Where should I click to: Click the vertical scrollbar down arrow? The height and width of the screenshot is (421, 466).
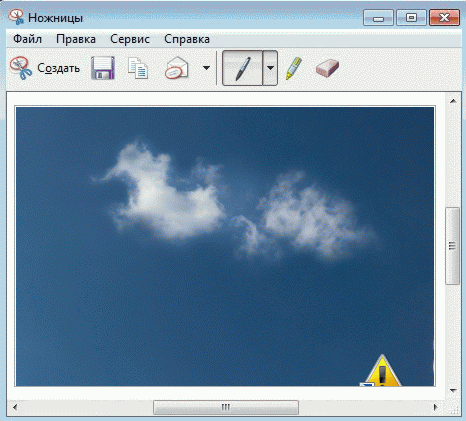tap(453, 390)
